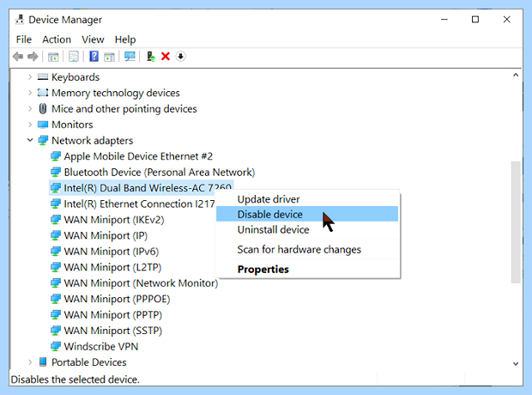Click the mouse icon beside Mice
532x395 pixels.
pos(43,109)
